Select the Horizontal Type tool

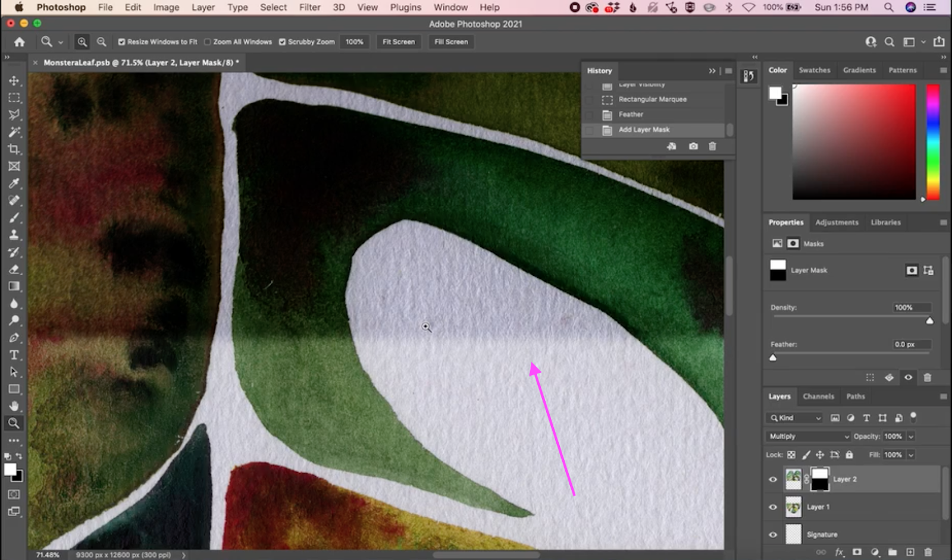14,355
